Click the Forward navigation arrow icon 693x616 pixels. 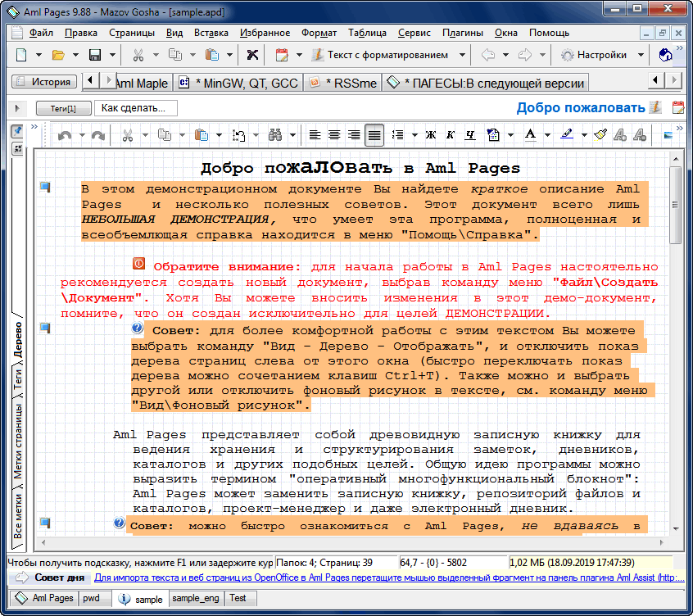coord(524,55)
